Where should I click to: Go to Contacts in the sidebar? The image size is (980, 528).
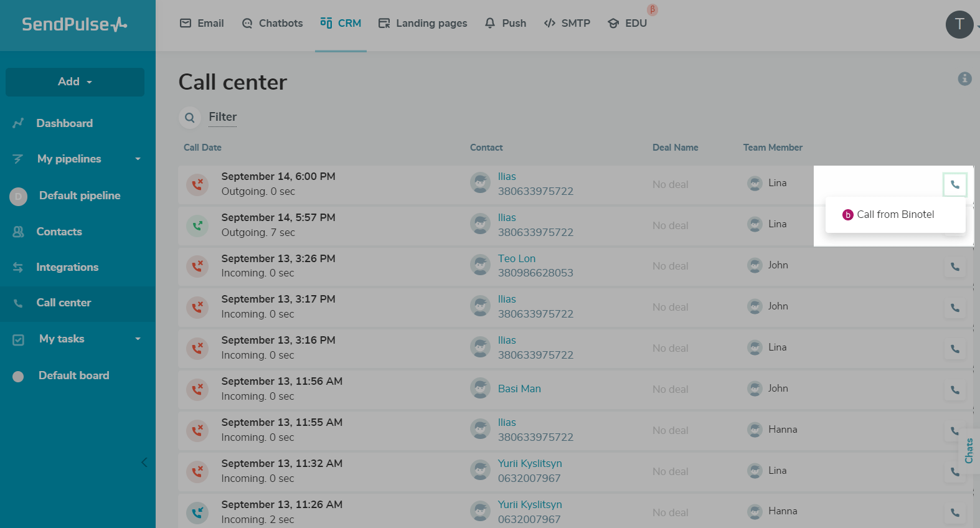coord(59,232)
